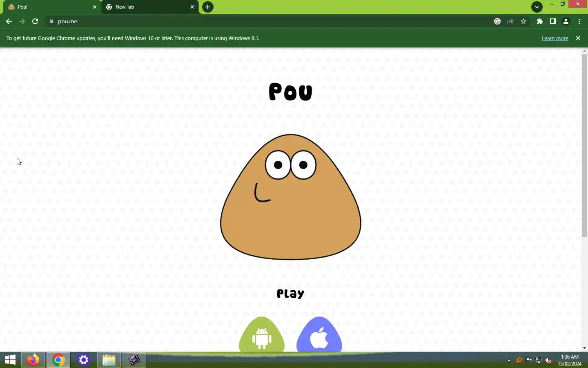The image size is (588, 368).
Task: Click the Pou character image
Action: click(x=291, y=197)
